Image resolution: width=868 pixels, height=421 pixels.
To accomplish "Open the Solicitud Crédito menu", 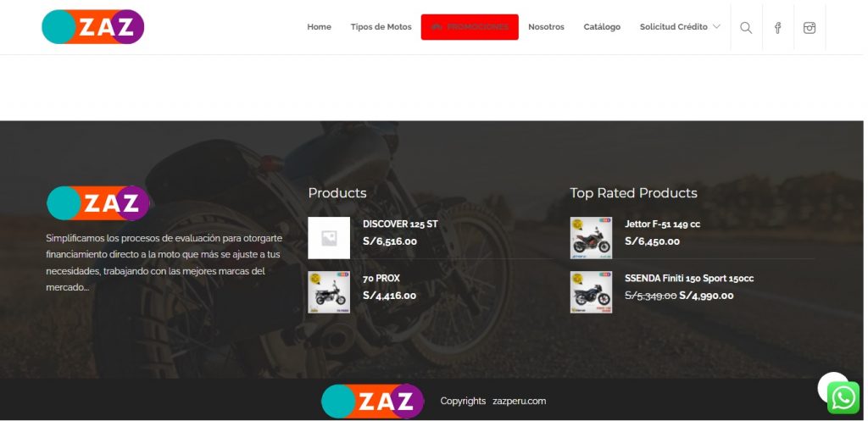I will (x=674, y=26).
